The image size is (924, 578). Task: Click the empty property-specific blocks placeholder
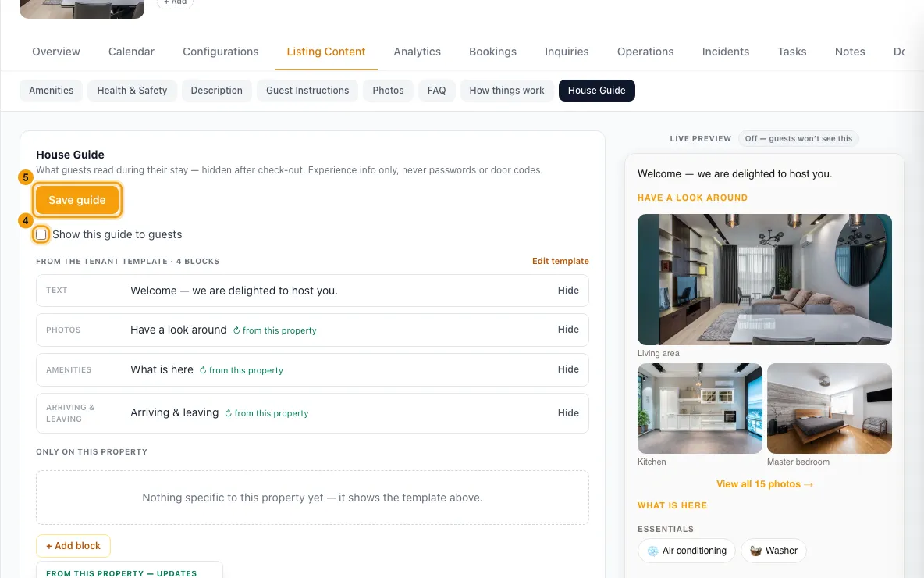(312, 498)
